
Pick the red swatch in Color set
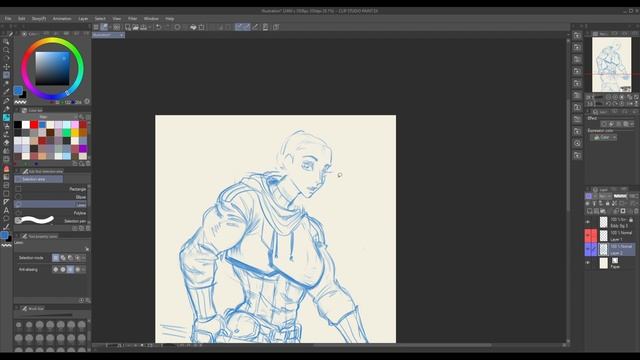[x=34, y=124]
